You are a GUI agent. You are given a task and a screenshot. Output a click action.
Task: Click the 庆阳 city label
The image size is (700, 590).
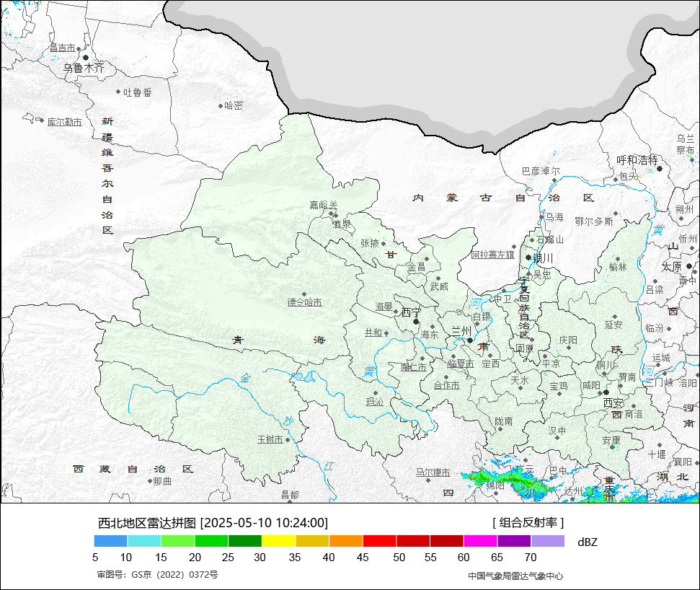pos(568,340)
